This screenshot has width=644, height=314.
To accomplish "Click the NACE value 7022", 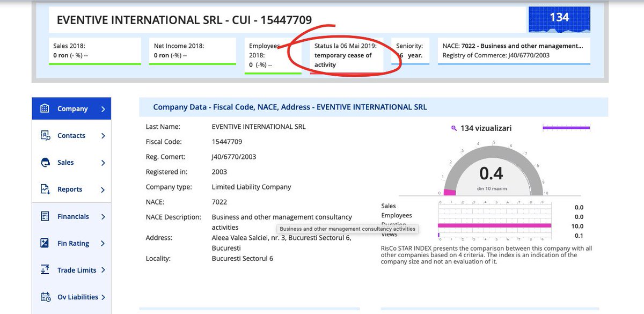I will [x=219, y=202].
